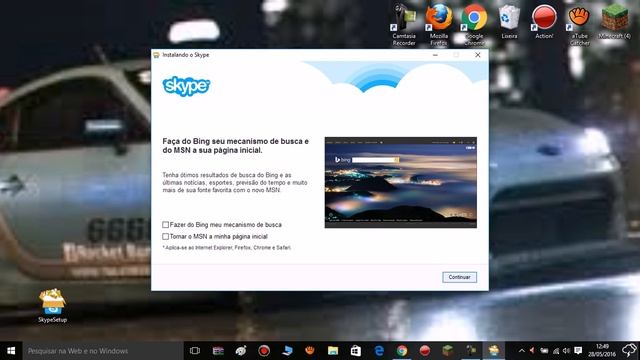
Task: Open network status in system tray
Action: click(x=556, y=351)
